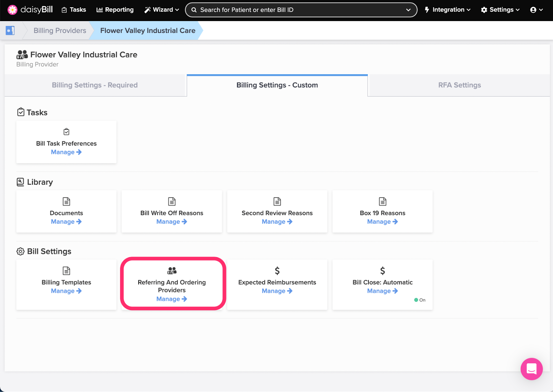Click the Billing Templates document icon

(x=66, y=271)
